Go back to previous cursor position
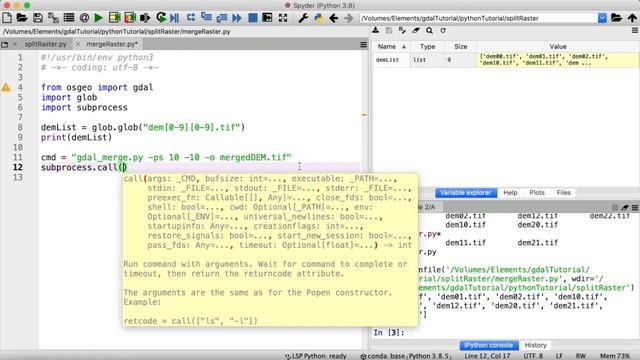This screenshot has height=360, width=640. point(333,18)
